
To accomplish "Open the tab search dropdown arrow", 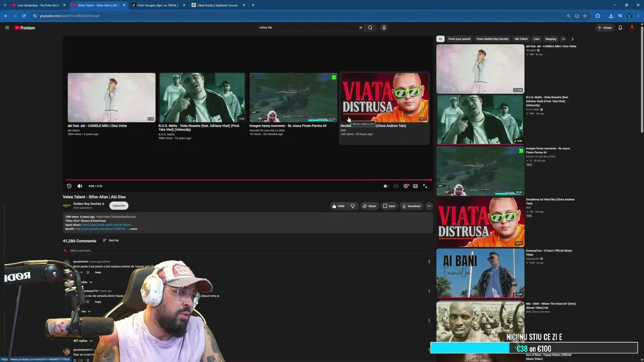I will [x=6, y=5].
